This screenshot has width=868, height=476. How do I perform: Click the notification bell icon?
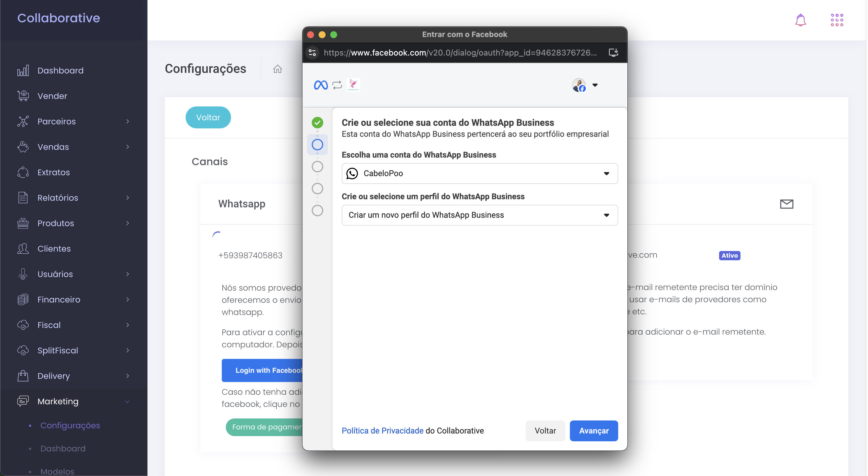click(800, 21)
